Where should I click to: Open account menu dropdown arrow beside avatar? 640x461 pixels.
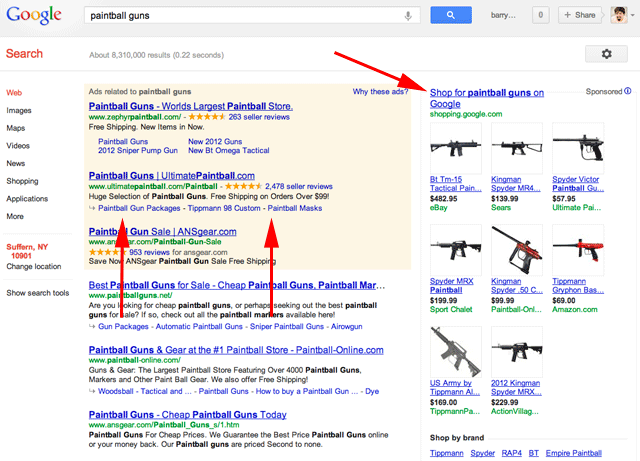(x=633, y=15)
